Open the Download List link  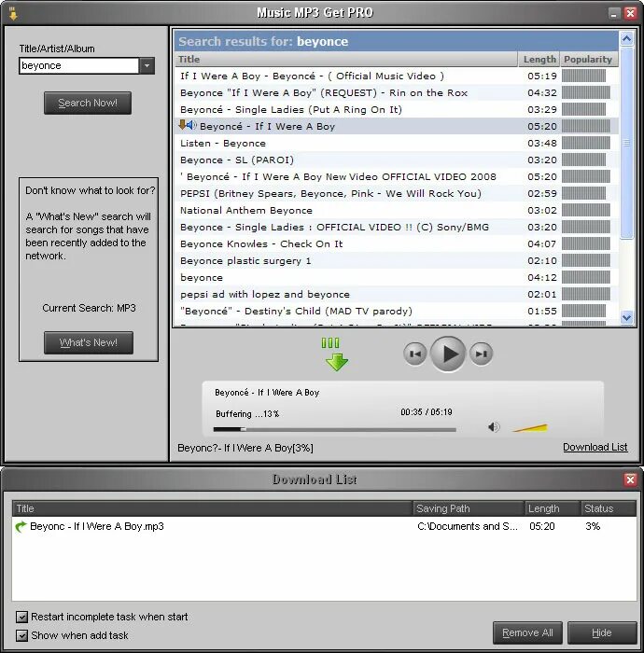595,447
